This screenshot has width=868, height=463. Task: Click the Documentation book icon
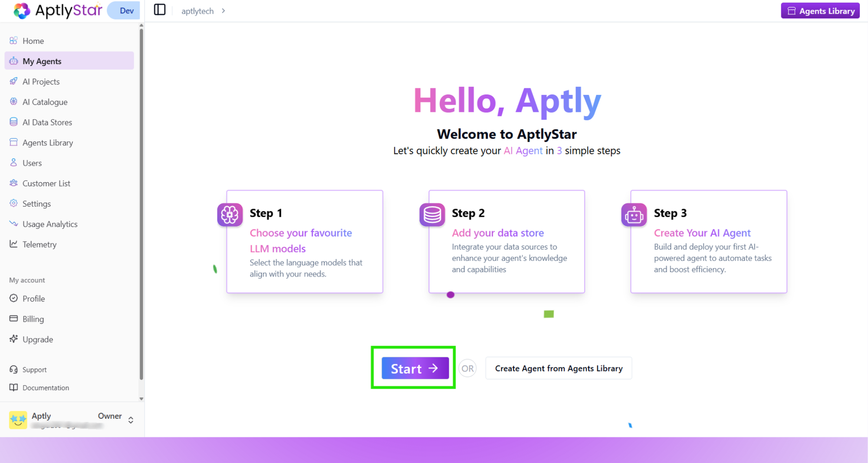pos(14,387)
